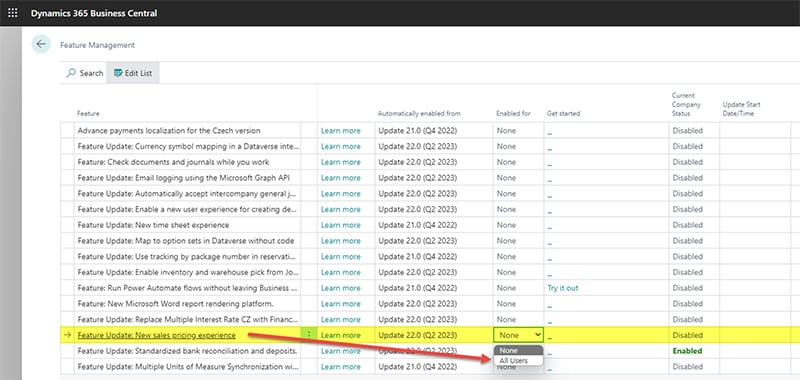800x380 pixels.
Task: Click the Feature Management page title
Action: [x=97, y=45]
